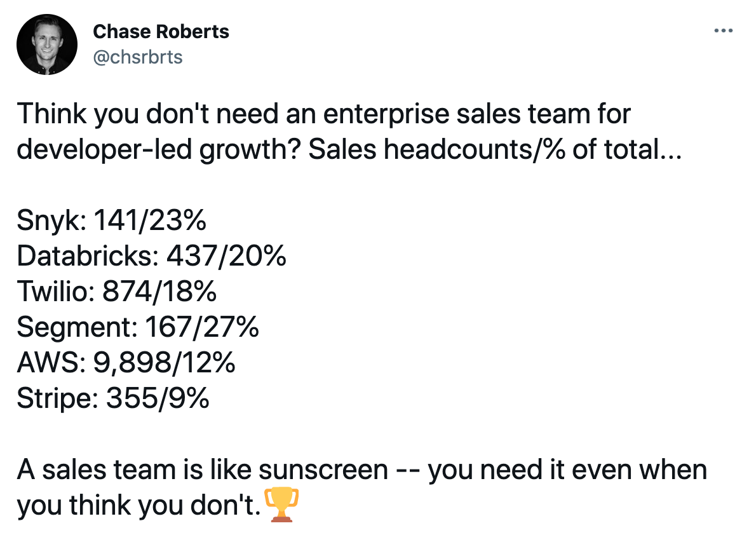Open the Chase Roberts display name link
Image resolution: width=756 pixels, height=535 pixels.
161,32
